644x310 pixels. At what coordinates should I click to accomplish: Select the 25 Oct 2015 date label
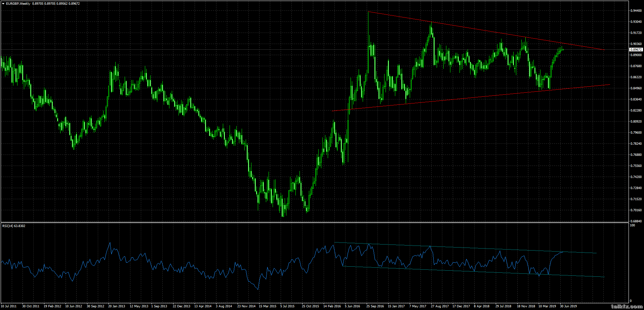click(x=311, y=306)
